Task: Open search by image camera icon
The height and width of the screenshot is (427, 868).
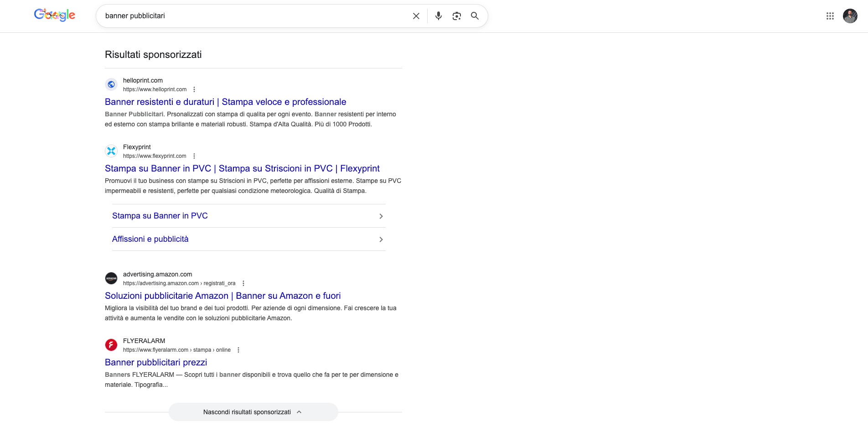Action: [457, 16]
